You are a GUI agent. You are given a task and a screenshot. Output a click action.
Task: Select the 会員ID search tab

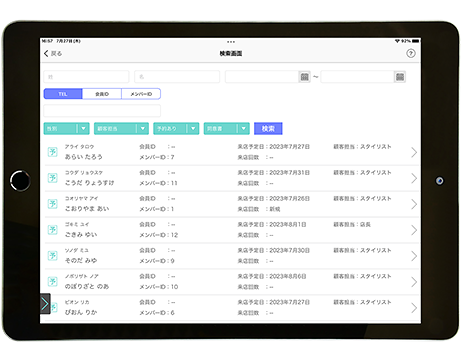(x=102, y=94)
